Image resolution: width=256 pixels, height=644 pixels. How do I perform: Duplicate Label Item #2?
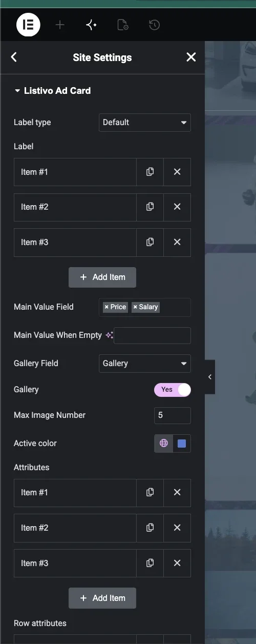pyautogui.click(x=150, y=207)
